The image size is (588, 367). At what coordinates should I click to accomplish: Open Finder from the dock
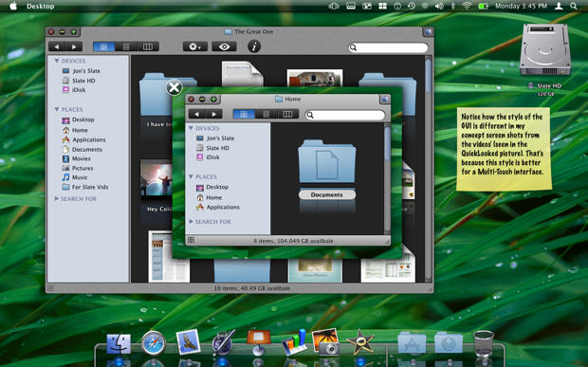click(x=119, y=343)
